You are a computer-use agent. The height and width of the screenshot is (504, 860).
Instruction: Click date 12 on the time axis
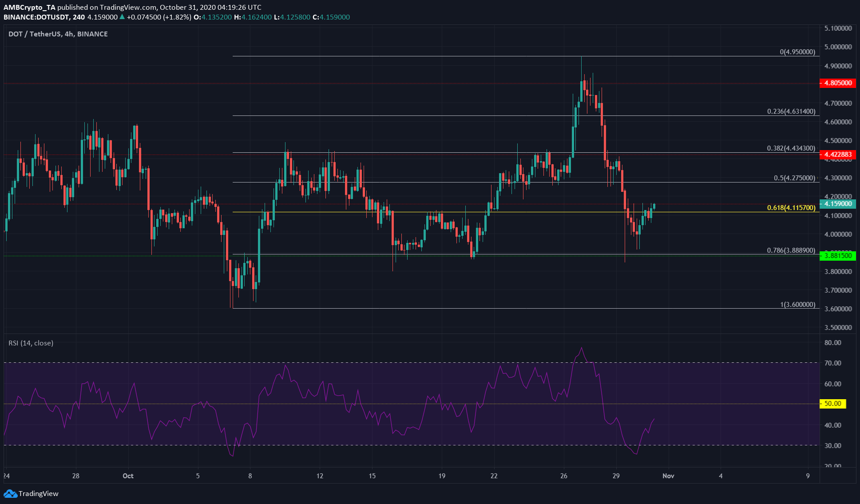click(x=320, y=476)
